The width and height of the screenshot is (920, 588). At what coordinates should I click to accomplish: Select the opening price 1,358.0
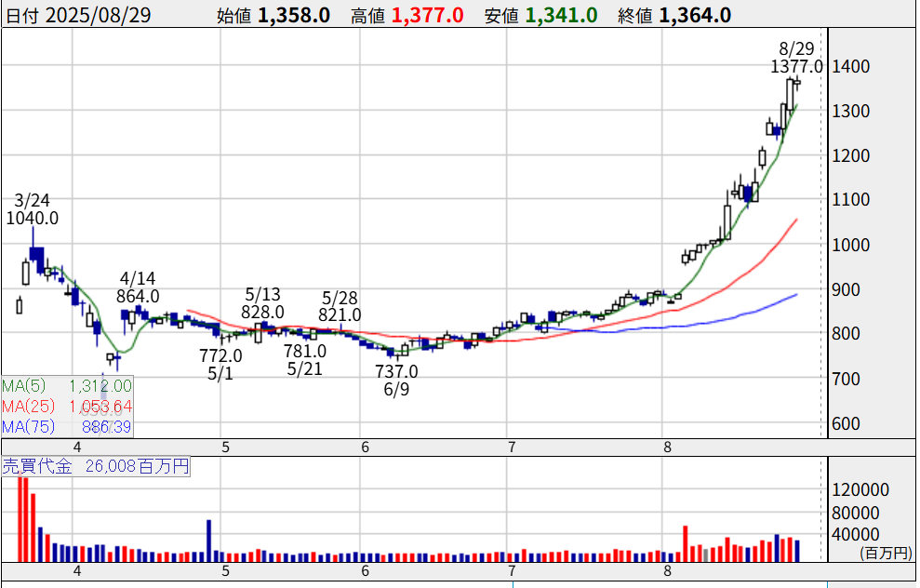(x=293, y=15)
